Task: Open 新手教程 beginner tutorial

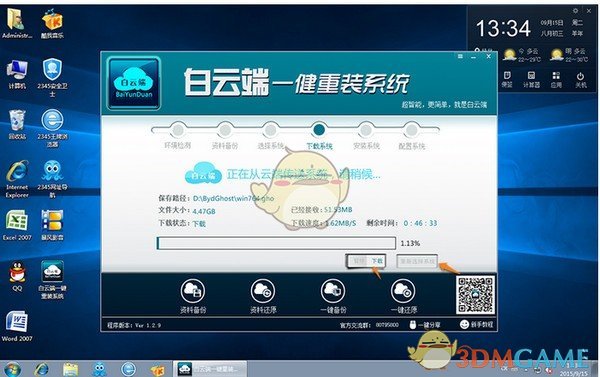Action: [x=476, y=325]
